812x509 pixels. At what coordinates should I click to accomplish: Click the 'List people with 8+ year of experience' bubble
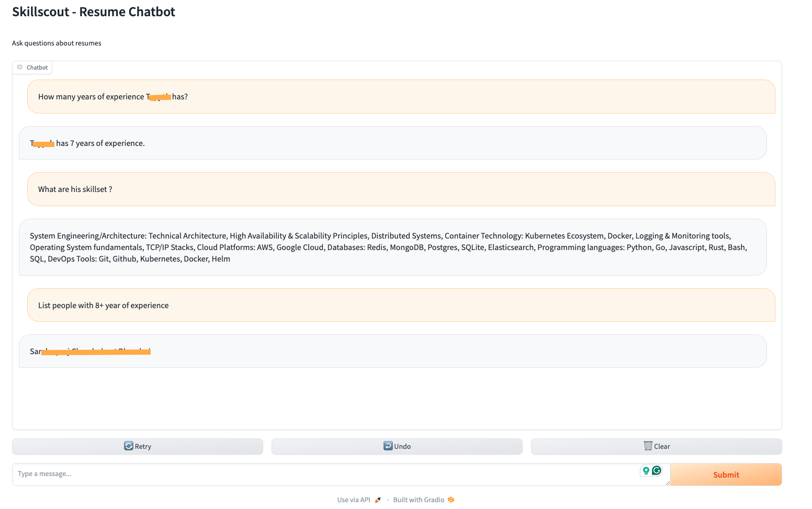click(x=401, y=305)
